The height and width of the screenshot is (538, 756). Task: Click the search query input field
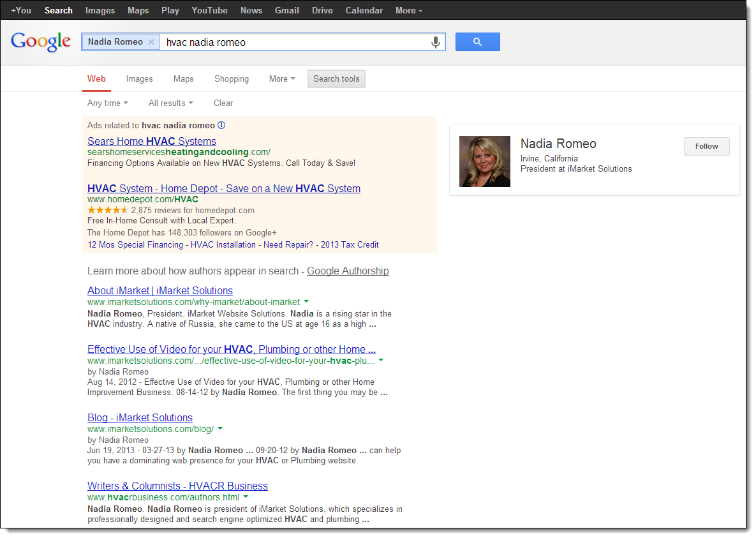tap(294, 43)
